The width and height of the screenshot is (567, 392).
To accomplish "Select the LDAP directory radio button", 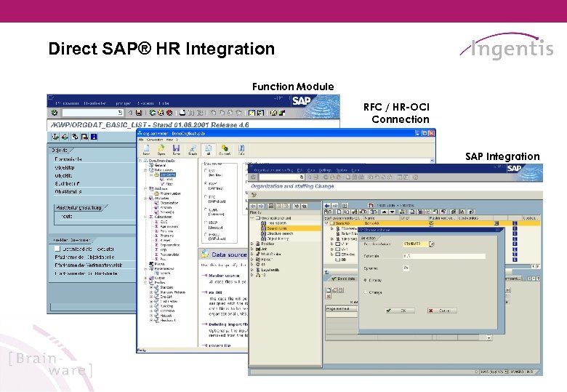I will [x=206, y=223].
